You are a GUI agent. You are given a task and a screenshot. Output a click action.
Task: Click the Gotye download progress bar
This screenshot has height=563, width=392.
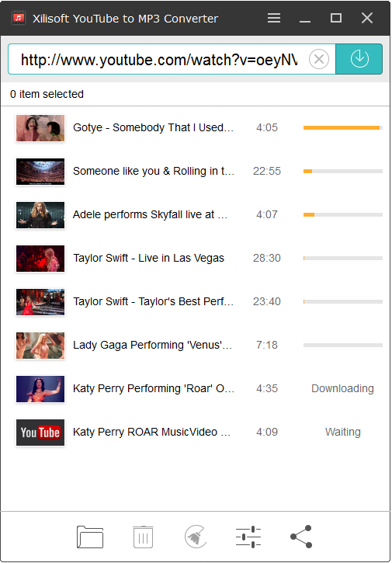tap(343, 128)
